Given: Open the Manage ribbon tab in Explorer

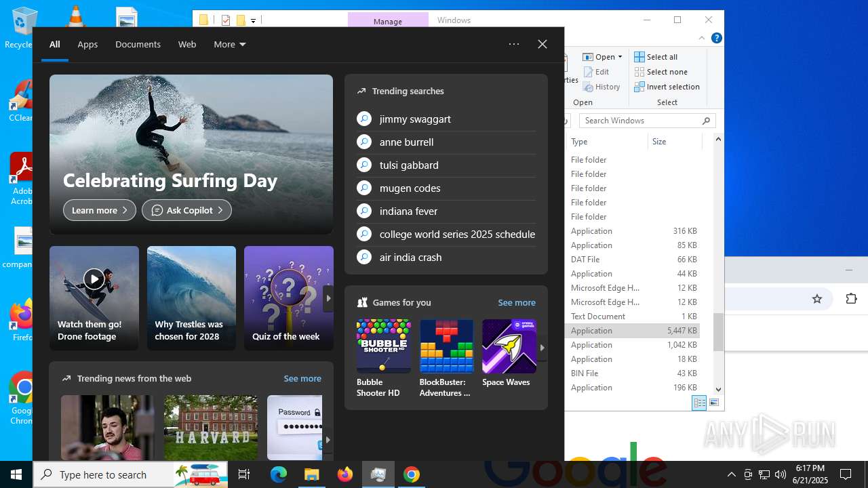Looking at the screenshot, I should [388, 21].
